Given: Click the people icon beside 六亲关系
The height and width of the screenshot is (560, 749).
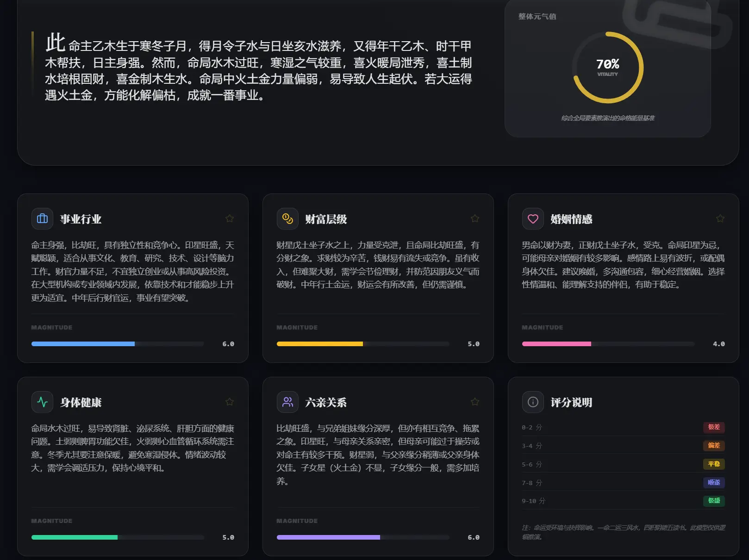Looking at the screenshot, I should 287,402.
